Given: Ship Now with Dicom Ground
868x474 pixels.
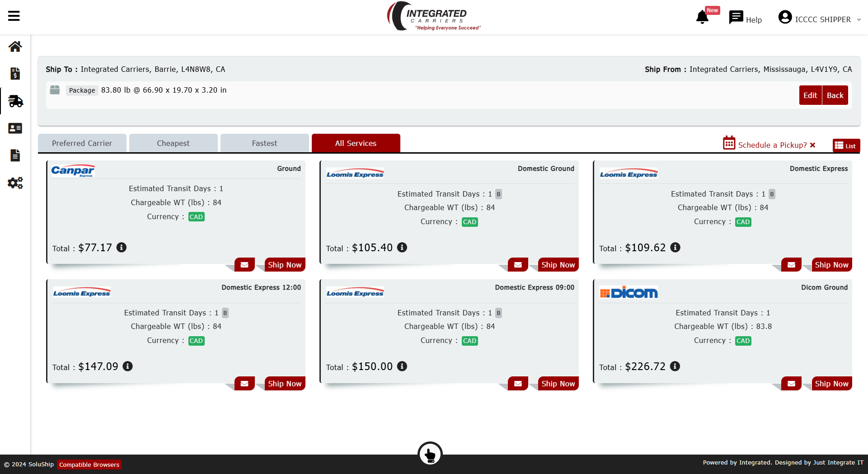Looking at the screenshot, I should pyautogui.click(x=831, y=384).
